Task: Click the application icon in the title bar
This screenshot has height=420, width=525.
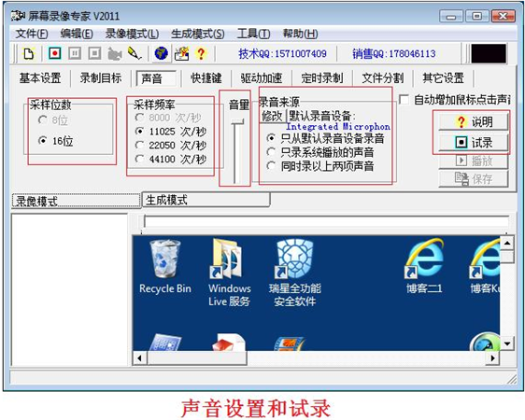Action: (18, 16)
